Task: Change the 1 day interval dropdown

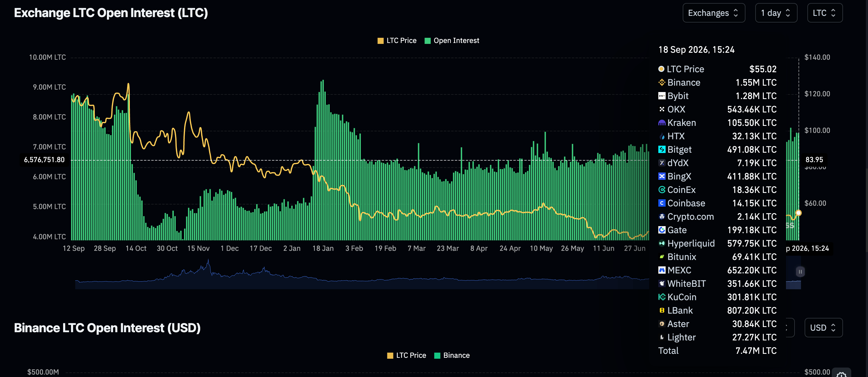Action: [776, 13]
